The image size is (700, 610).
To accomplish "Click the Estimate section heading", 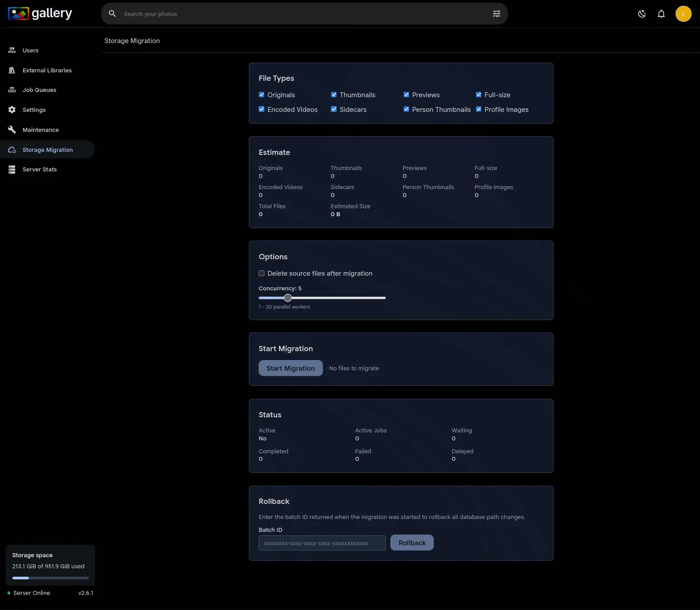I will click(275, 152).
